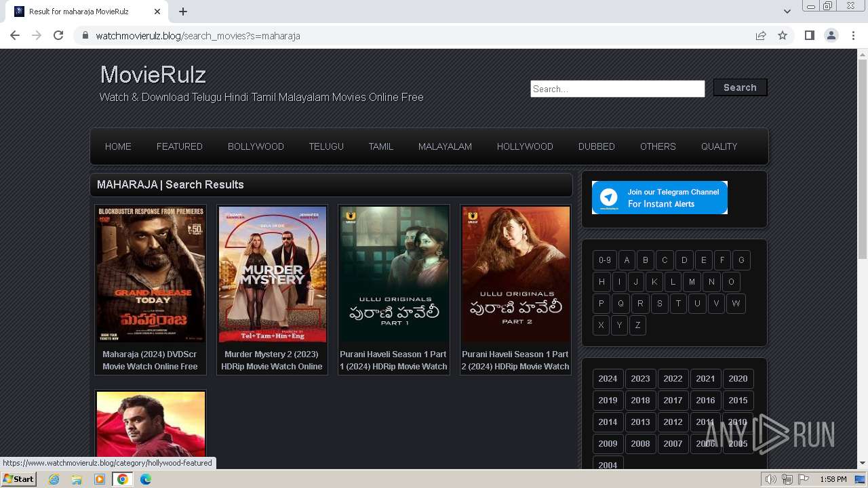Click Maharaja (2024) DVDScr title link

[x=150, y=360]
